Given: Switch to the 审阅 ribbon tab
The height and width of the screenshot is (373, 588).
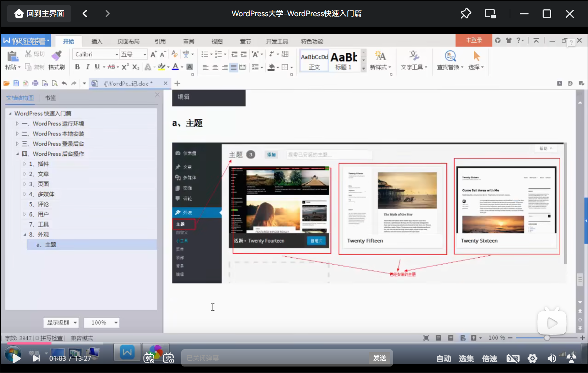Looking at the screenshot, I should 188,41.
